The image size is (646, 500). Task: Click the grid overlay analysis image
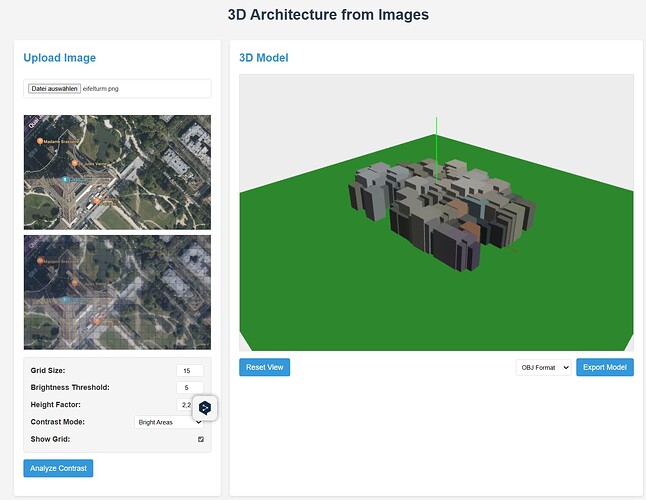(x=117, y=292)
